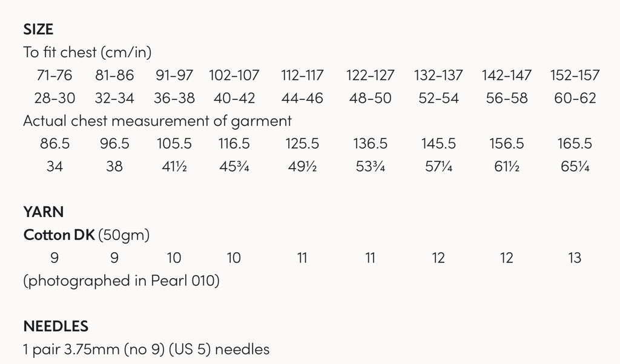Click the 'photographed in Pearl 010' note
The height and width of the screenshot is (364, 620).
tap(121, 281)
